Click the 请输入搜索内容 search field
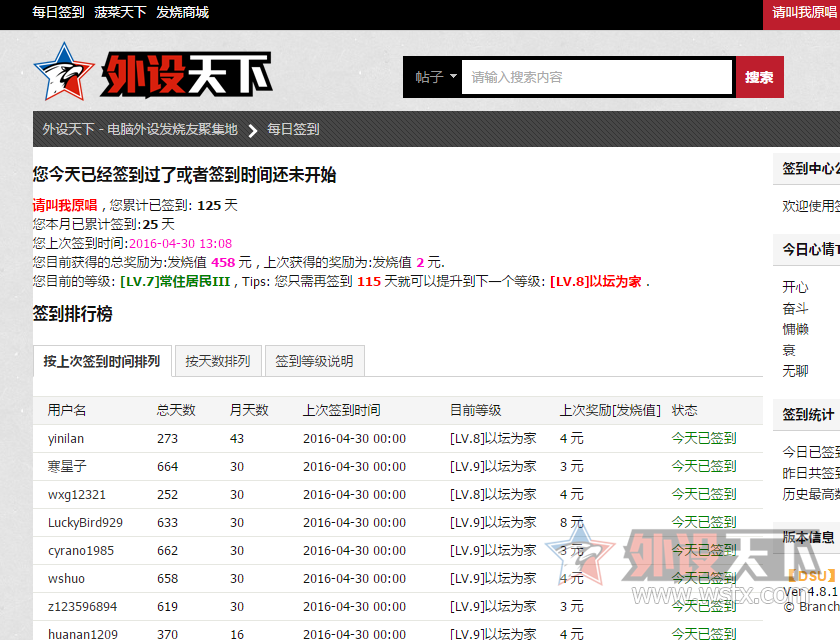The width and height of the screenshot is (840, 640). 597,77
